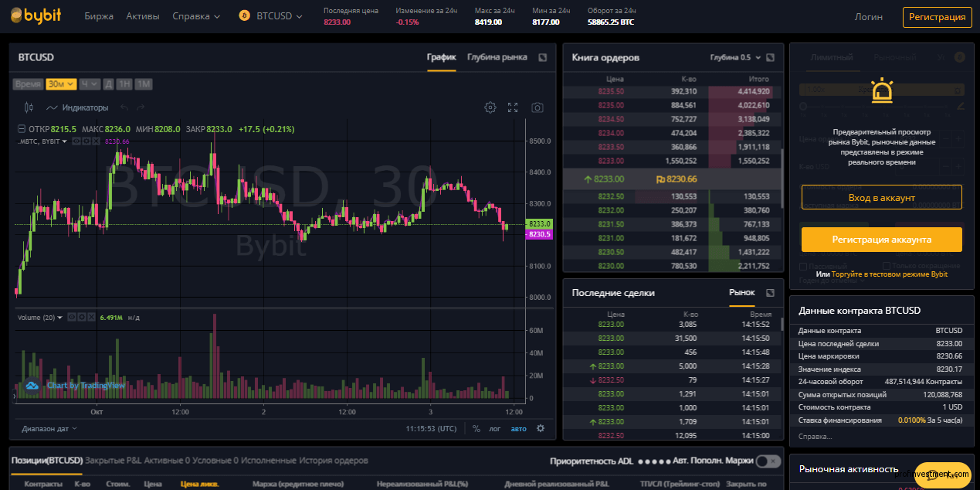Click the 8235.50 ask row with 392,310
The image size is (980, 490).
click(x=671, y=91)
